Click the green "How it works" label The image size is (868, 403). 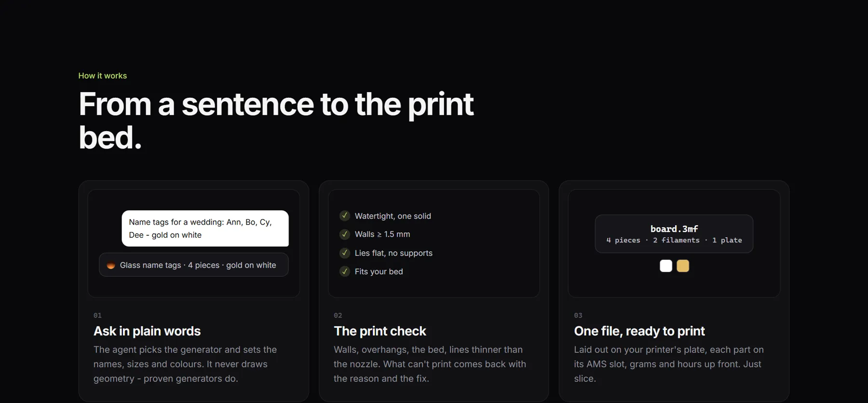point(103,76)
